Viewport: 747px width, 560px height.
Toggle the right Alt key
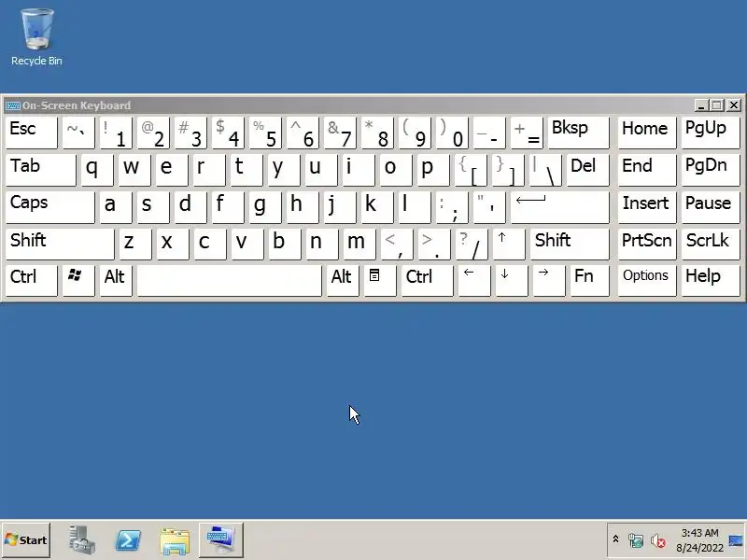point(343,281)
